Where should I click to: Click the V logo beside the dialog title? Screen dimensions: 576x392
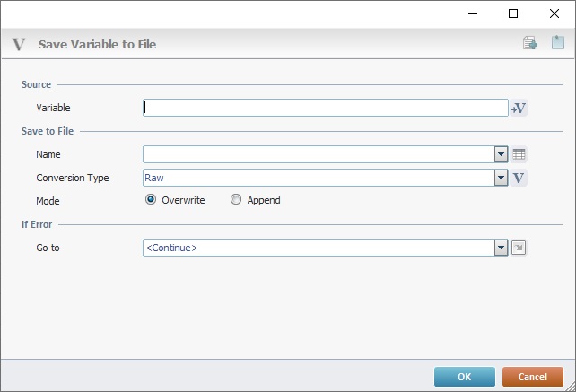click(x=19, y=44)
